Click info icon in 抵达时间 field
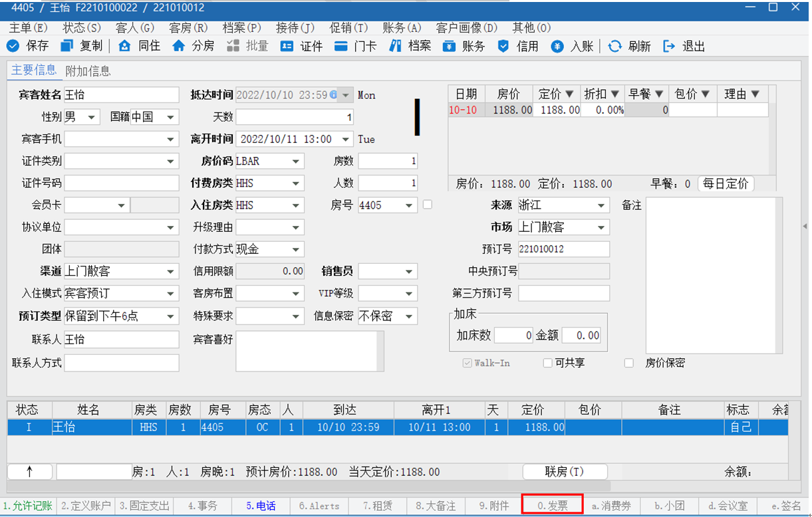Screen dimensions: 812x517 tap(333, 95)
